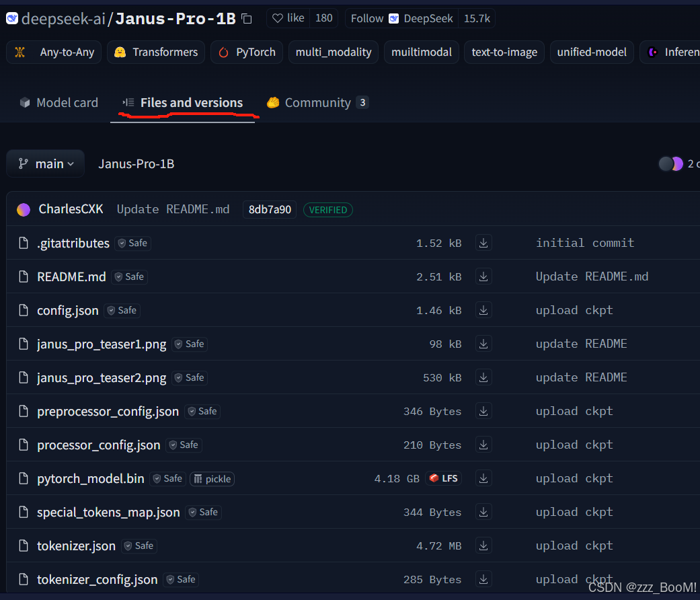Image resolution: width=700 pixels, height=600 pixels.
Task: Open 'Update README.md' commit on README.md row
Action: coord(592,276)
